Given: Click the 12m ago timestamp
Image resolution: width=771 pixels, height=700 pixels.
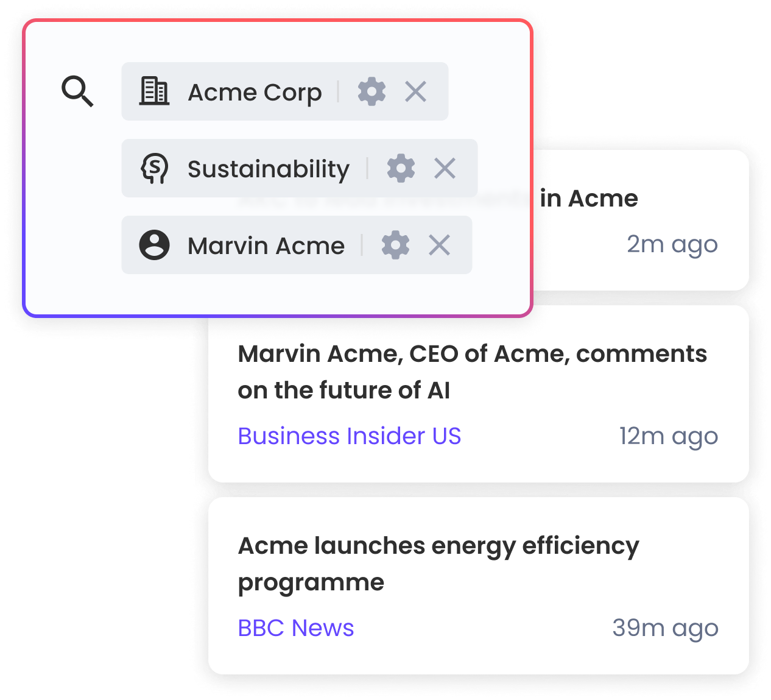Looking at the screenshot, I should coord(669,436).
